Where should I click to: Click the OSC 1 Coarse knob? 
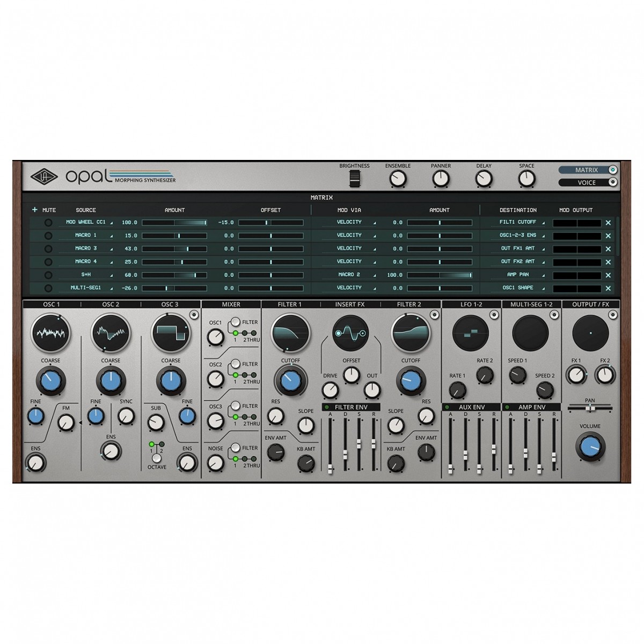51,381
